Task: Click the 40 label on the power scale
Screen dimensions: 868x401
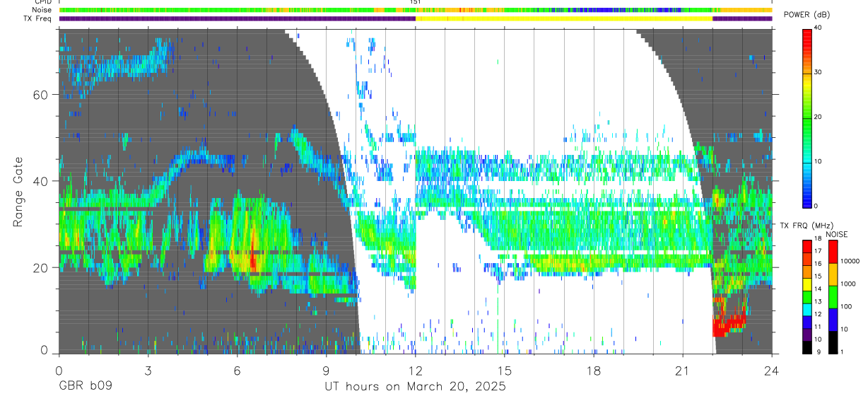Action: [x=819, y=28]
